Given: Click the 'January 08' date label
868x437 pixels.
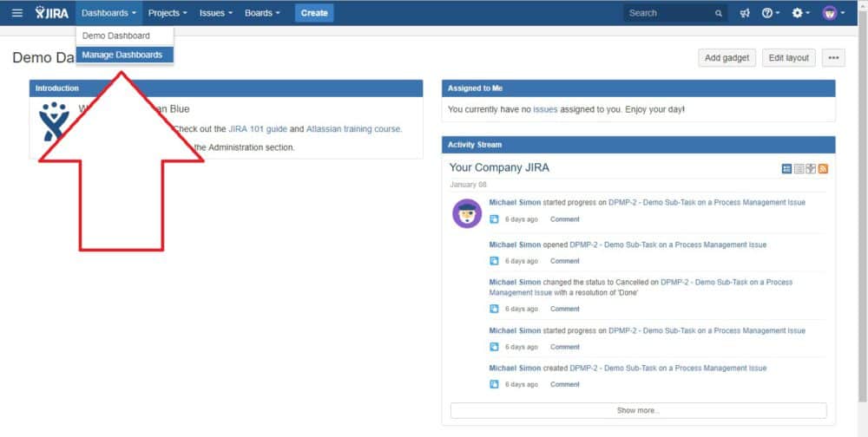Looking at the screenshot, I should [x=468, y=185].
